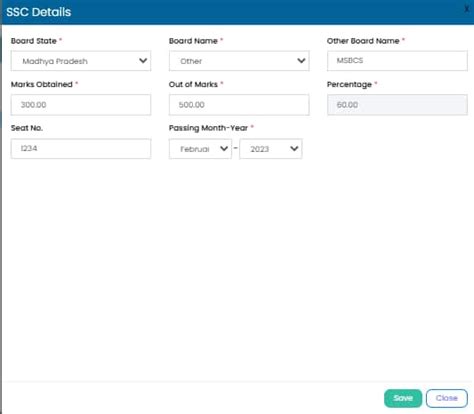
Task: Open the Board State dropdown
Action: (x=81, y=61)
